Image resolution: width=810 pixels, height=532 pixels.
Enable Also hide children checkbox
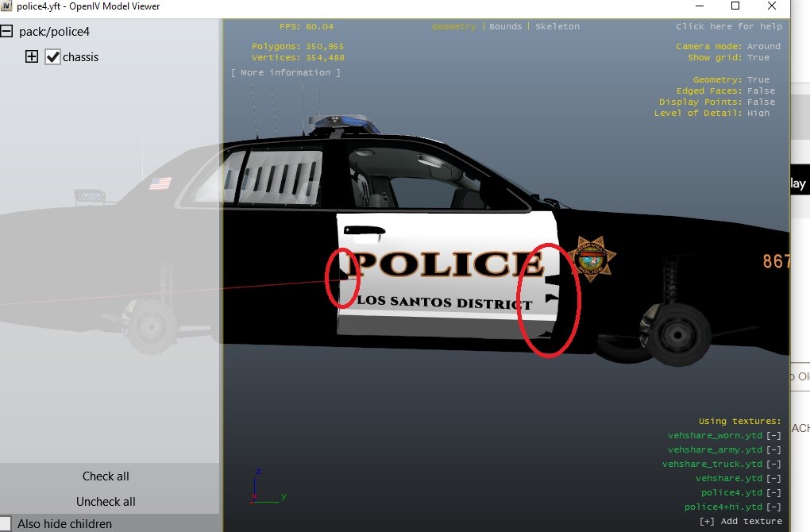coord(6,523)
